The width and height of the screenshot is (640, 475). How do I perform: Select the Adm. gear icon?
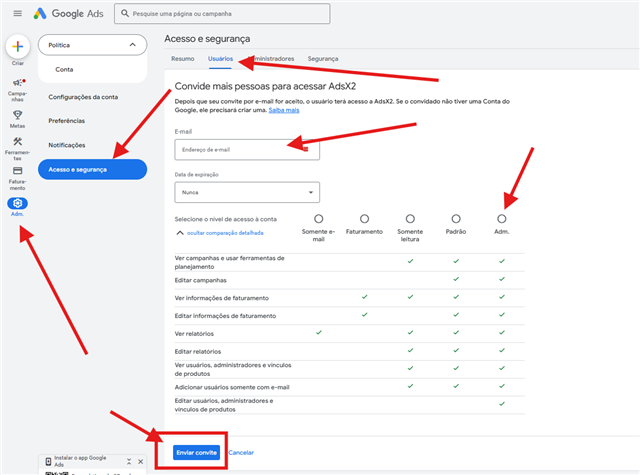18,203
